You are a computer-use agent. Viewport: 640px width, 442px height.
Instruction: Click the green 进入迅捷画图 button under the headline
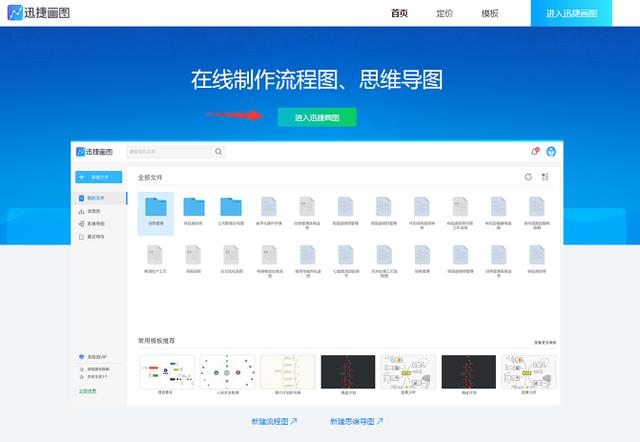pos(317,118)
